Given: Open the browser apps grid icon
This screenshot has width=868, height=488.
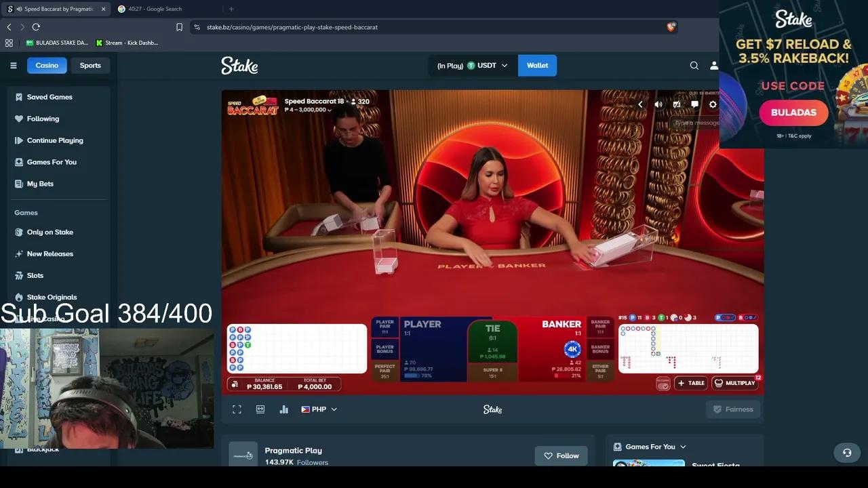Looking at the screenshot, I should point(9,43).
